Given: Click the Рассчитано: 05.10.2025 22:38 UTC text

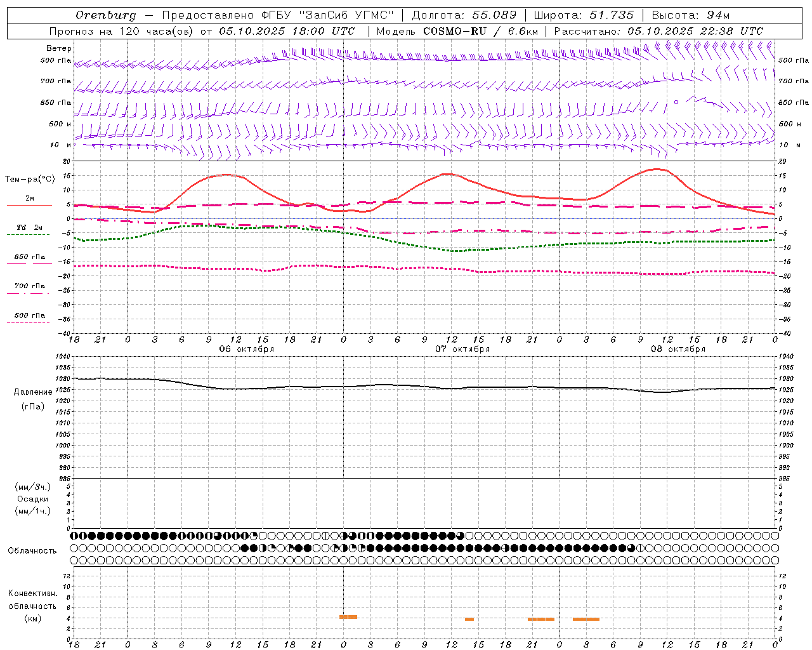Looking at the screenshot, I should tap(658, 30).
